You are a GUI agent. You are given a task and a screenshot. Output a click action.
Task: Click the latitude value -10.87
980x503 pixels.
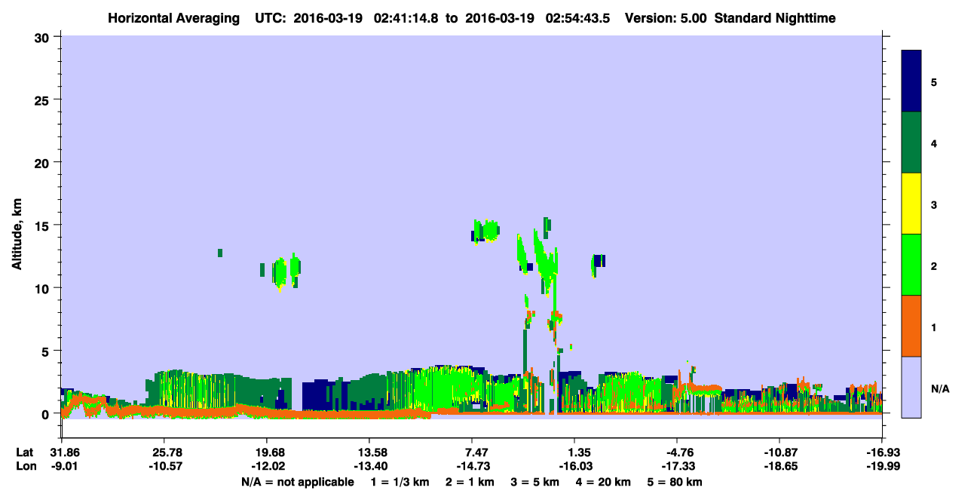779,452
